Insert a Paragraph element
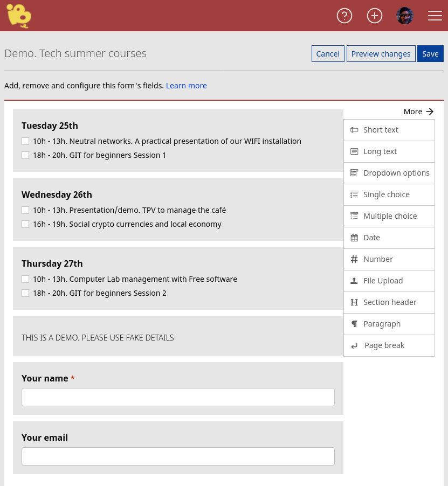The image size is (448, 486). (x=382, y=324)
